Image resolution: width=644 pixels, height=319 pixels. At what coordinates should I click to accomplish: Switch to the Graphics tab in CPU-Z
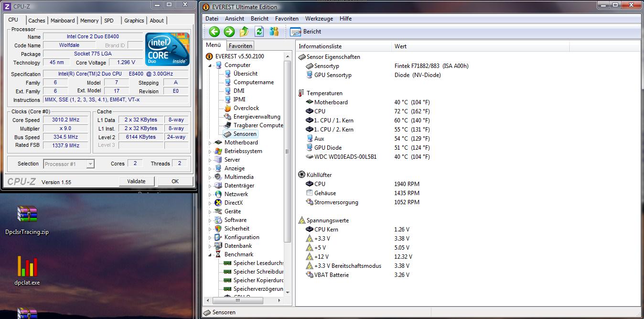click(134, 21)
